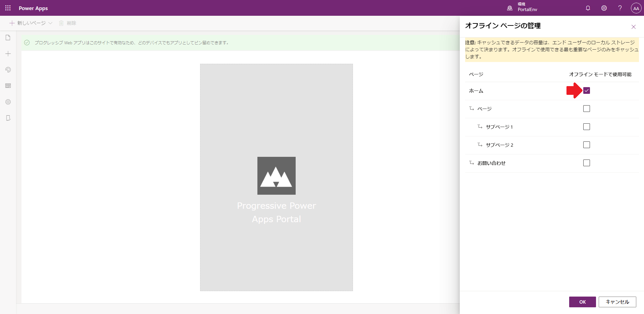Click the 削除 toolbar button
This screenshot has height=314, width=644.
tap(67, 23)
